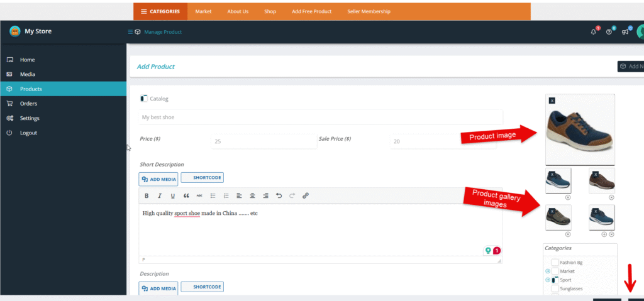Tick the Sunglasses category checkbox
Image resolution: width=644 pixels, height=301 pixels.
555,288
